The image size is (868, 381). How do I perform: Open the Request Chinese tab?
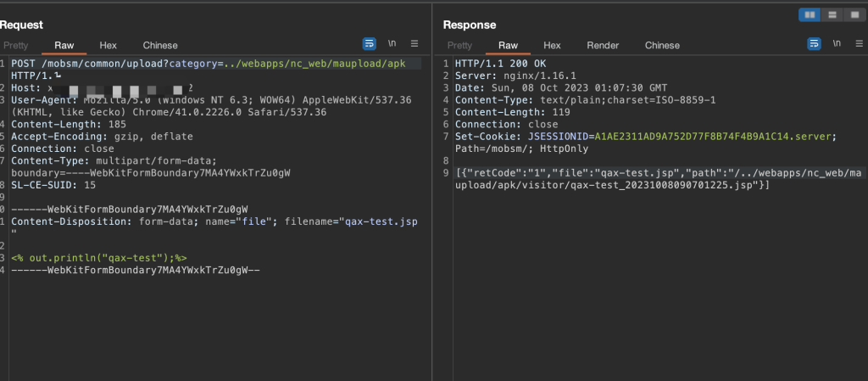[x=160, y=46]
